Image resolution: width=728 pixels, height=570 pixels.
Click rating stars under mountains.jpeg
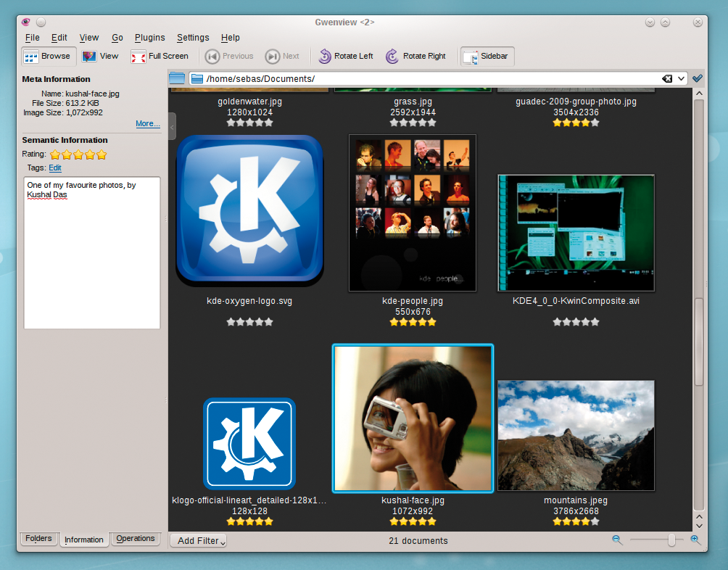(576, 521)
